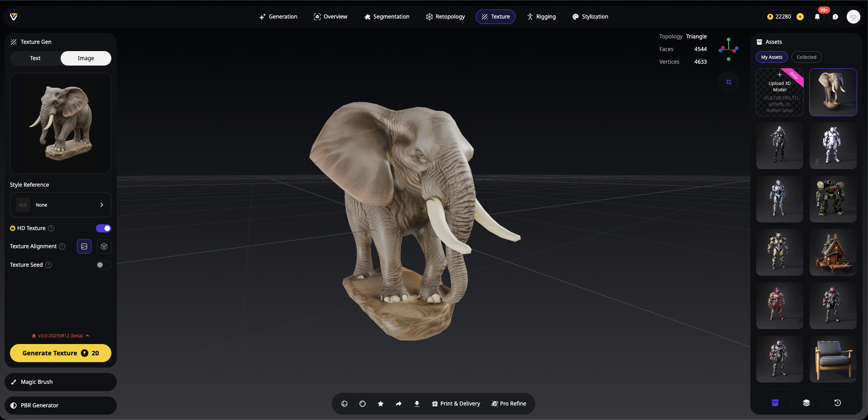Select model-based texture alignment icon
Image resolution: width=868 pixels, height=420 pixels.
coord(104,246)
